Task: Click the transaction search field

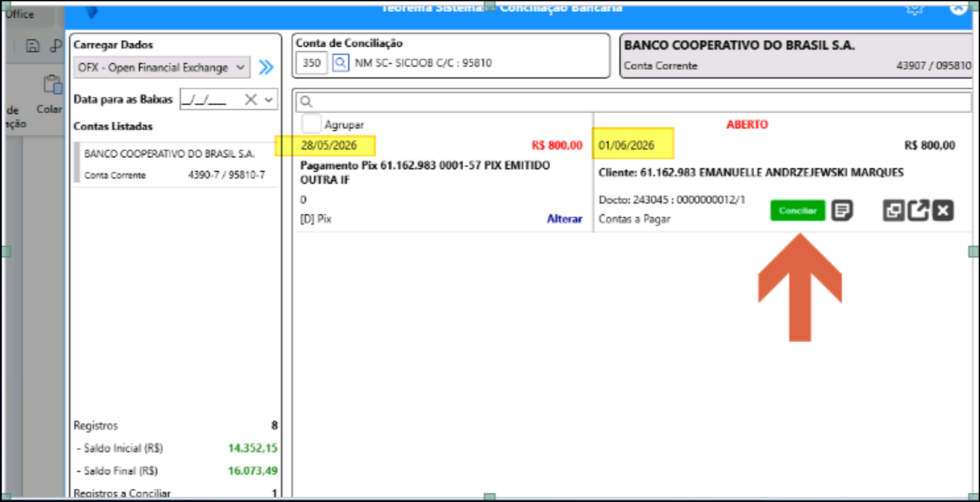Action: [634, 102]
